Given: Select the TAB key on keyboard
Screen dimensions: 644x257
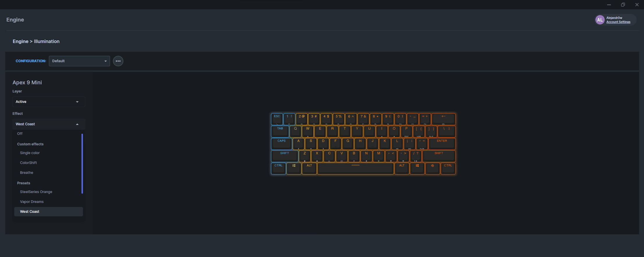Looking at the screenshot, I should pos(280,131).
